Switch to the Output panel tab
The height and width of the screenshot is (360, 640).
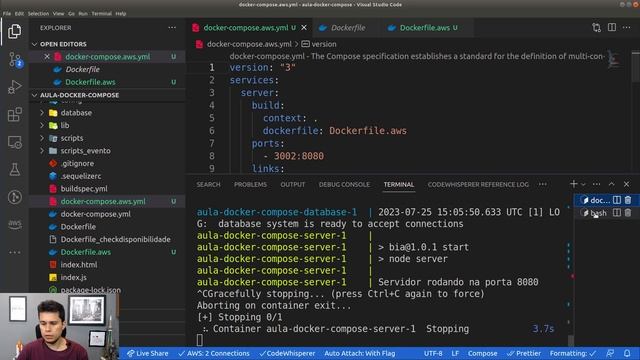[x=293, y=184]
